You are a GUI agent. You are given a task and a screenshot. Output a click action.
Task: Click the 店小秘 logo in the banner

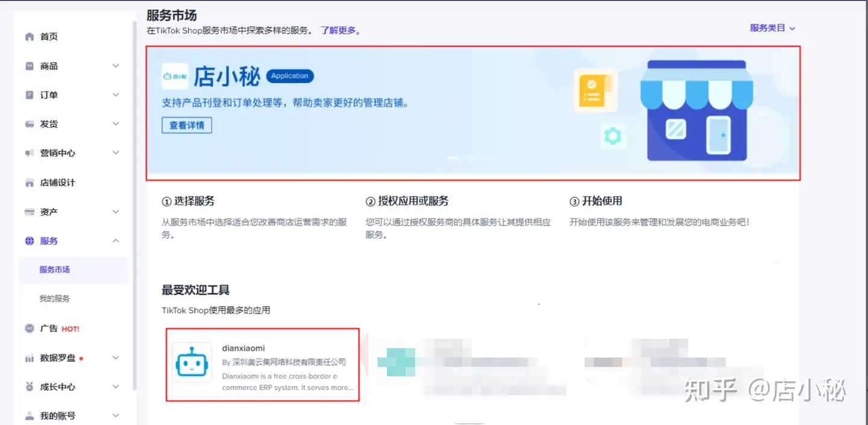[x=175, y=77]
